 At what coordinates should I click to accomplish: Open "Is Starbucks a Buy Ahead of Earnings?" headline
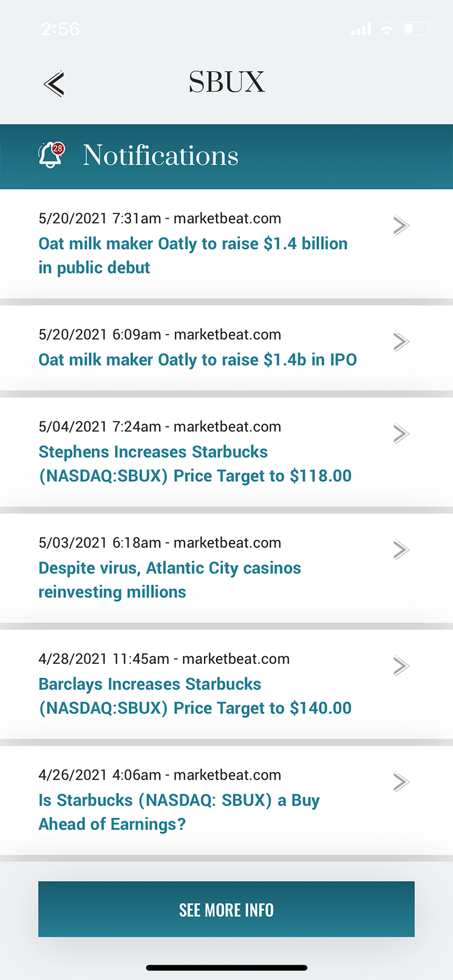[x=179, y=812]
